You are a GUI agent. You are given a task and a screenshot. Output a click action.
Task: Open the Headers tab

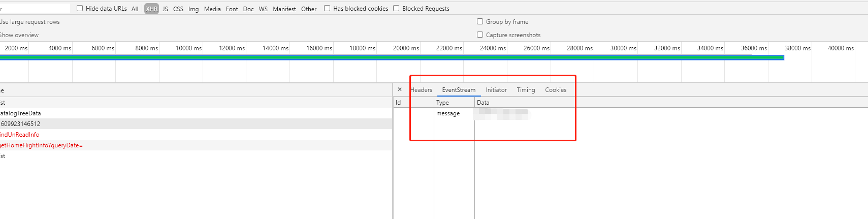pyautogui.click(x=422, y=90)
